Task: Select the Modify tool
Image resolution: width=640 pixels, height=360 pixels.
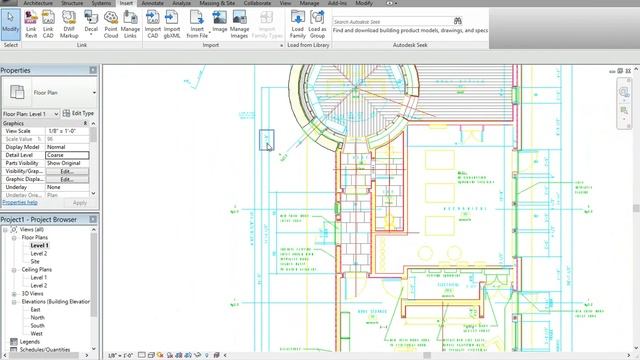Action: coord(10,24)
